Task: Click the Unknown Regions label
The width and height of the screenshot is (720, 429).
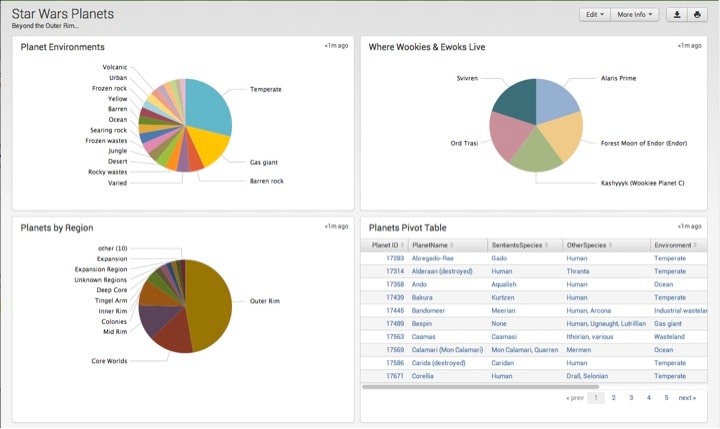Action: click(101, 280)
